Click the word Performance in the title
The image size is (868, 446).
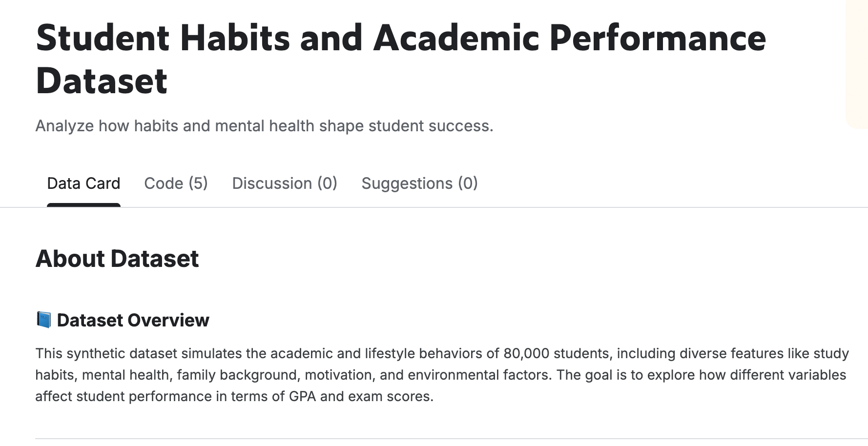pyautogui.click(x=658, y=38)
